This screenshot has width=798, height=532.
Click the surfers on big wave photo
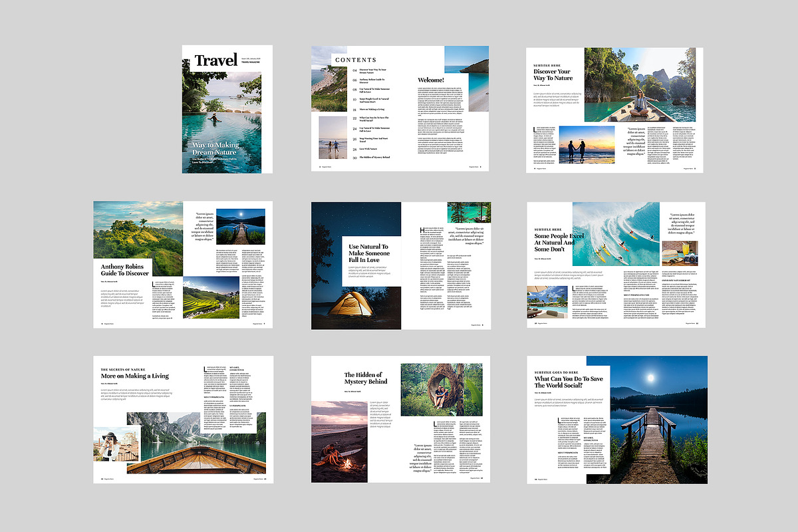point(616,233)
